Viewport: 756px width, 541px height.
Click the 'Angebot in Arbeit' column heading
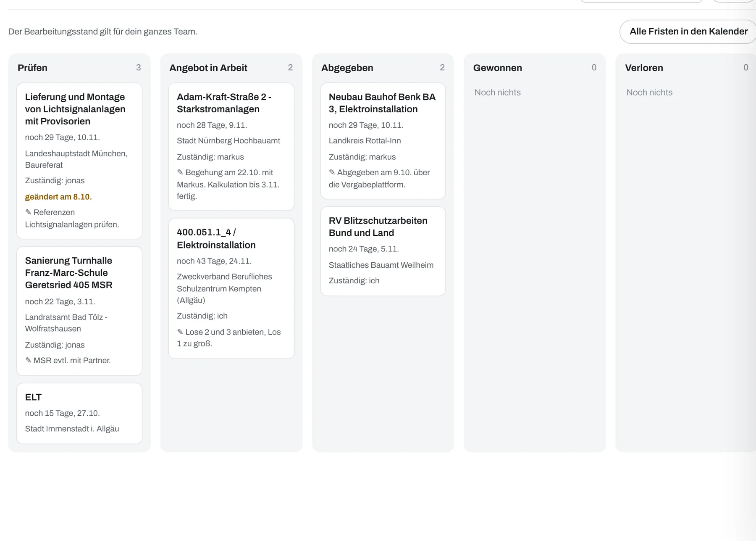tap(208, 68)
